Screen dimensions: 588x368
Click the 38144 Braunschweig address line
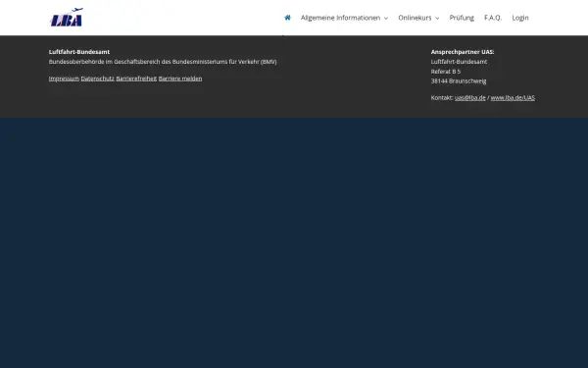pyautogui.click(x=459, y=81)
